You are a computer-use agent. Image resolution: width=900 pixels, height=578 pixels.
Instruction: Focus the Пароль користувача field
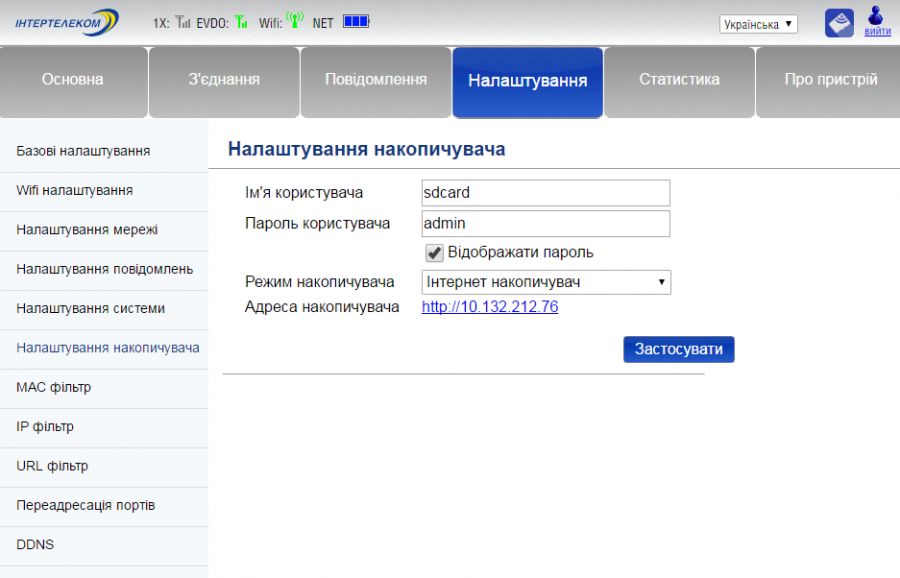pos(546,223)
